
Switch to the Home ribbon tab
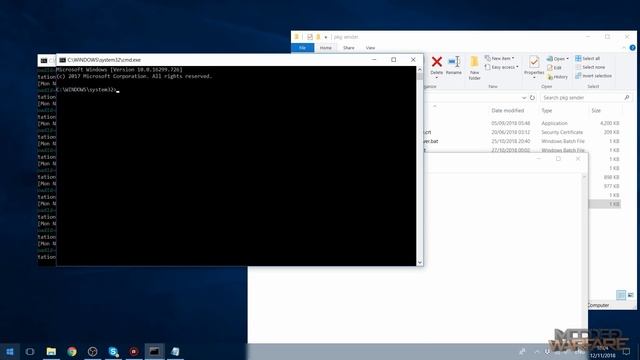(x=325, y=48)
